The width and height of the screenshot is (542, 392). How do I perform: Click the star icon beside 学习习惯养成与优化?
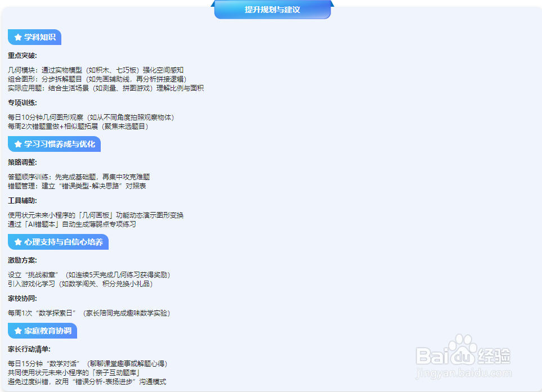(x=18, y=144)
